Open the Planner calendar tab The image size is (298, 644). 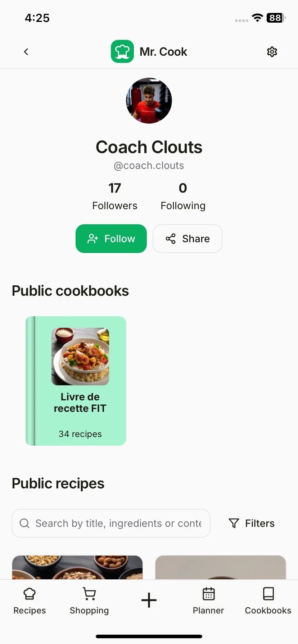pos(208,601)
